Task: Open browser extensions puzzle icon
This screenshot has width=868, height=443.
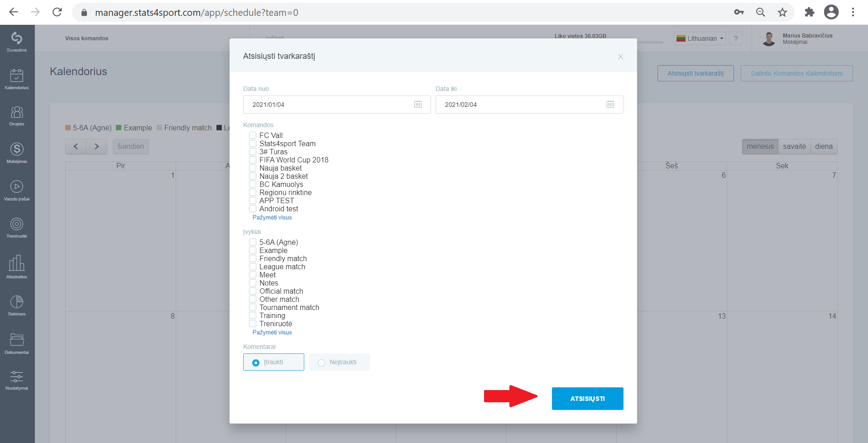Action: (x=810, y=12)
